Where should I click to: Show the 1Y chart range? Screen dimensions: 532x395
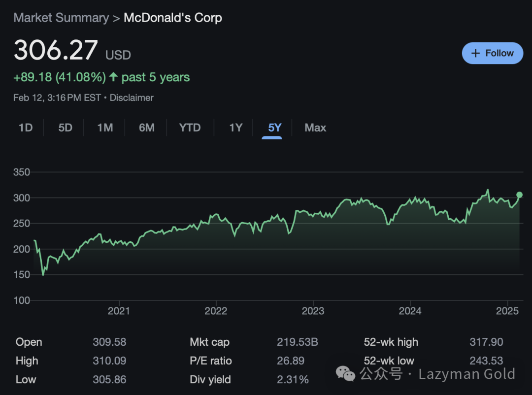coord(236,128)
